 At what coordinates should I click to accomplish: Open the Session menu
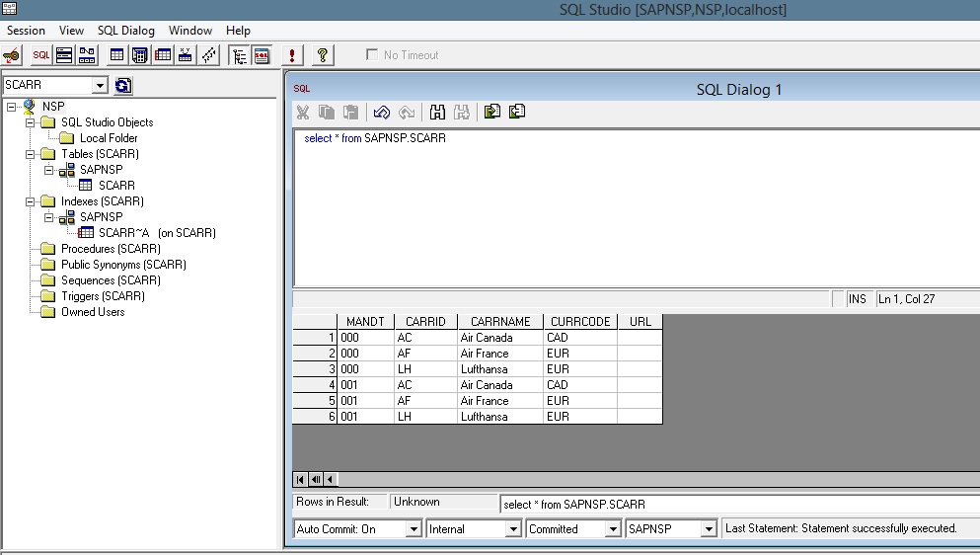point(26,31)
